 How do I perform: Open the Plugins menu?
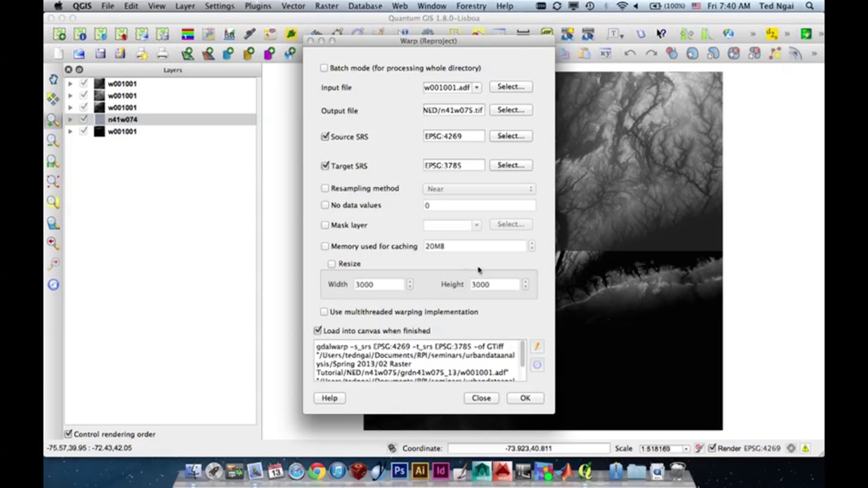258,6
